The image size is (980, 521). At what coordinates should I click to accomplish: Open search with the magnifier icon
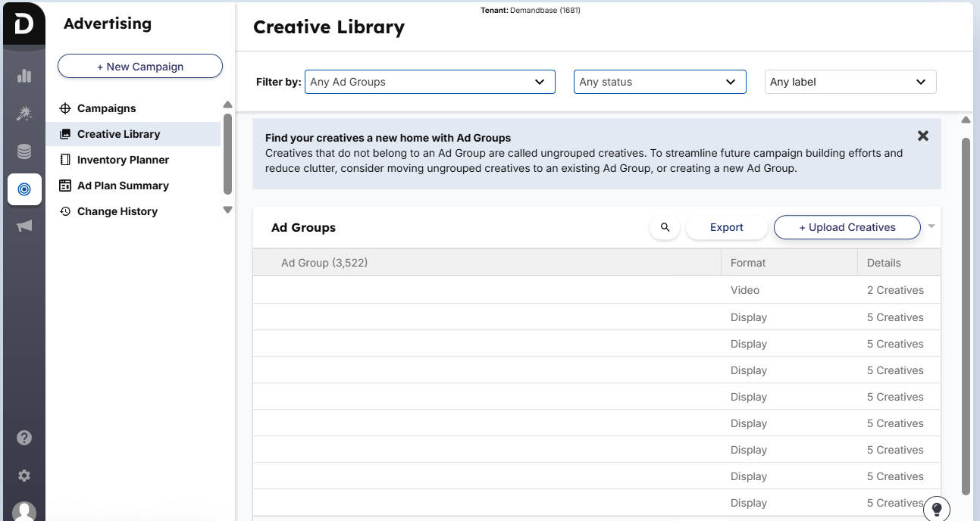pos(665,227)
